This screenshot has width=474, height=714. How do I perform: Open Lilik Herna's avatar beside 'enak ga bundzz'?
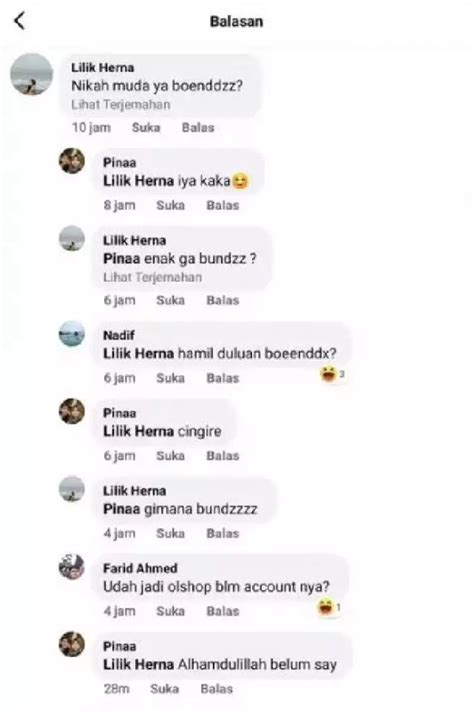72,238
